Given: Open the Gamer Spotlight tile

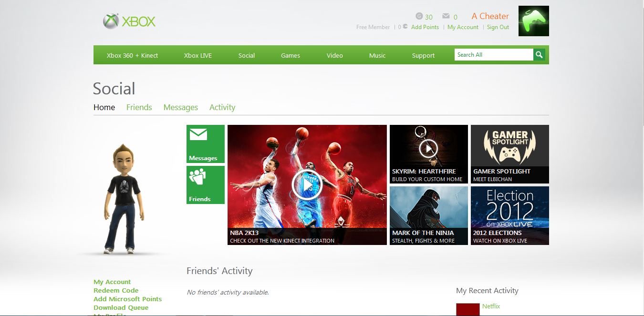Looking at the screenshot, I should (x=510, y=154).
